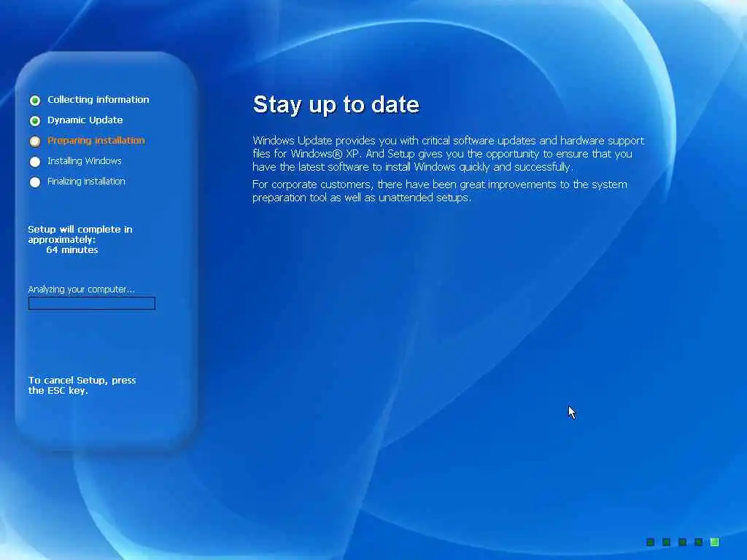Click the To cancel Setup ESC key notice
This screenshot has height=560, width=747.
[82, 385]
